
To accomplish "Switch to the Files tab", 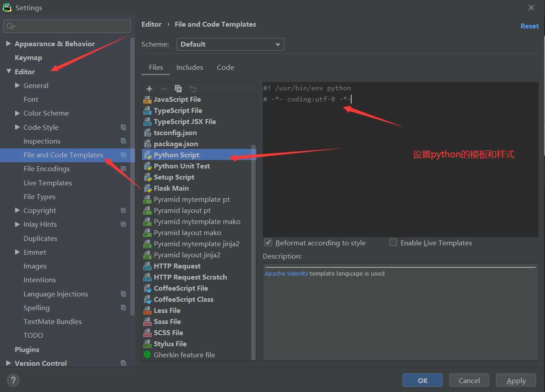I will (156, 67).
